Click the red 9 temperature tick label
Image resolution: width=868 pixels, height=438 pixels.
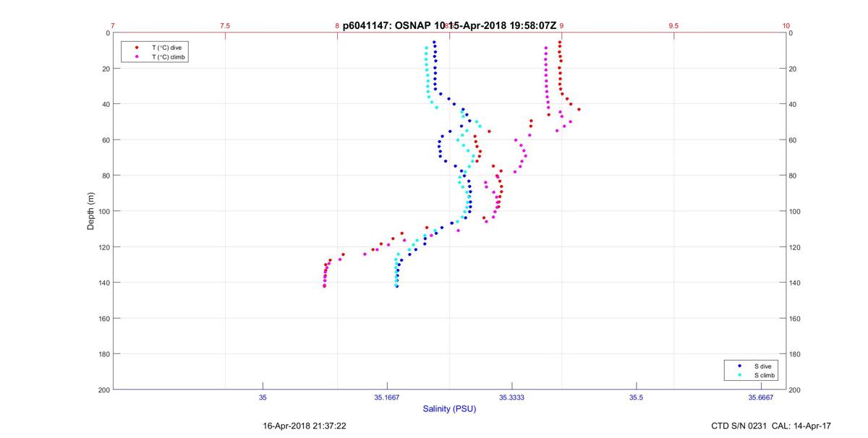click(561, 25)
